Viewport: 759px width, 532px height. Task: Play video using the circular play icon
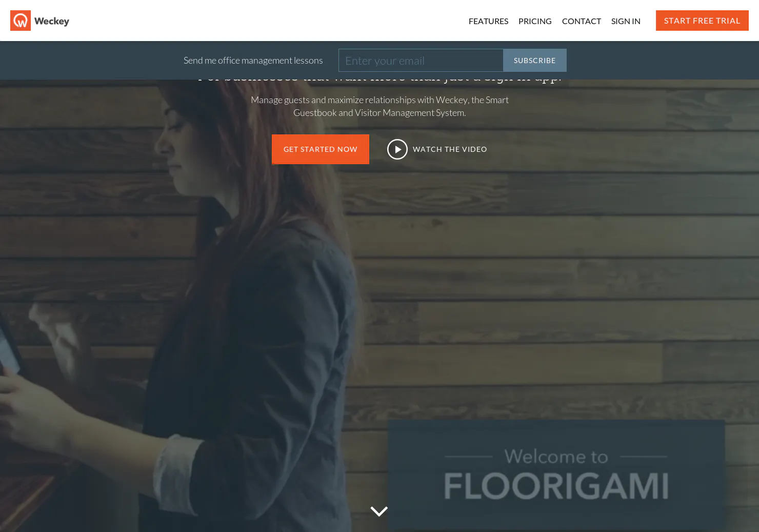point(397,149)
